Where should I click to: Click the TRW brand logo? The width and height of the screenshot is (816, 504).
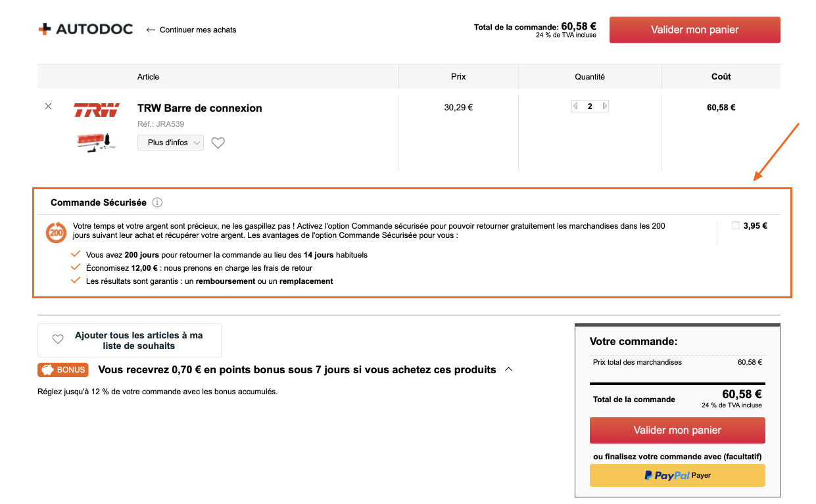tap(96, 110)
